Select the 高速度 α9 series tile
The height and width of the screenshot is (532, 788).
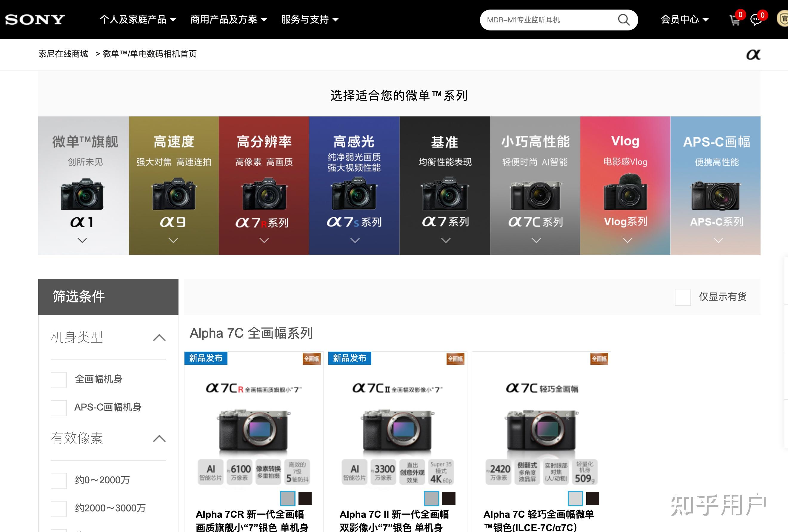point(174,185)
